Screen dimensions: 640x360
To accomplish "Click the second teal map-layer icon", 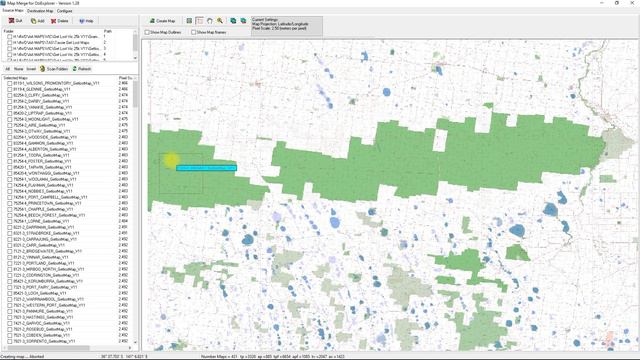I will click(243, 20).
